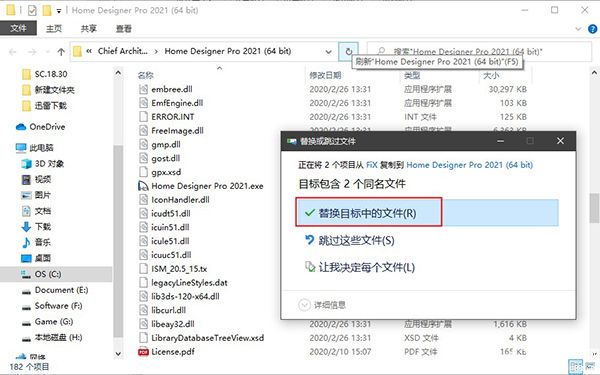Click the skip files arrow icon in dialog

pyautogui.click(x=309, y=240)
